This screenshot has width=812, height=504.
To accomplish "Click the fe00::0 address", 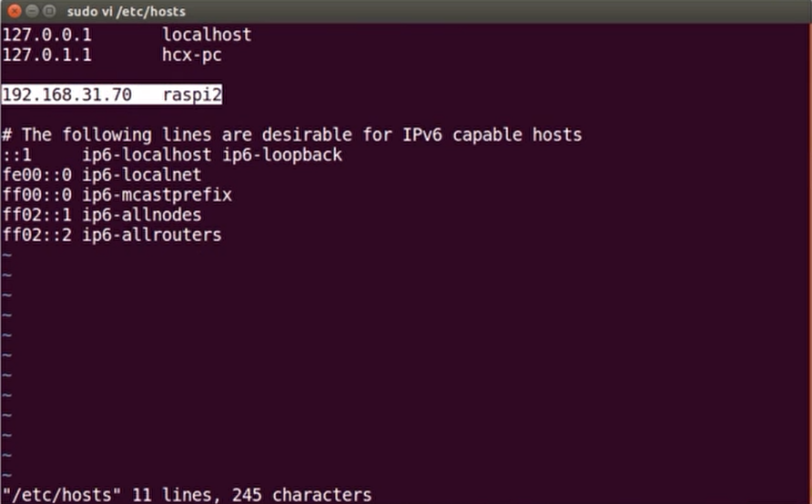I will [x=36, y=175].
